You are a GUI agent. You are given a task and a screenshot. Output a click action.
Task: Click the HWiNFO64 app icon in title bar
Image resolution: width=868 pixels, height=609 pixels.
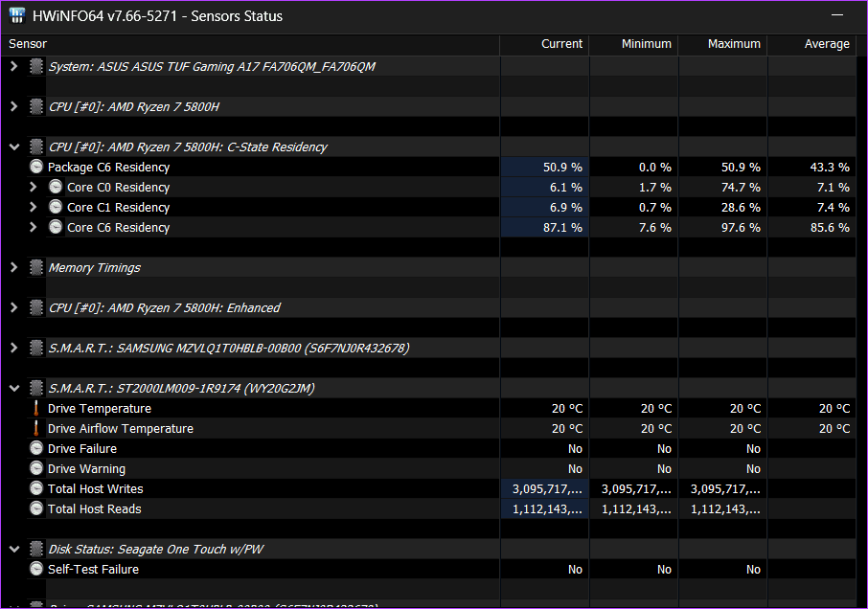17,16
